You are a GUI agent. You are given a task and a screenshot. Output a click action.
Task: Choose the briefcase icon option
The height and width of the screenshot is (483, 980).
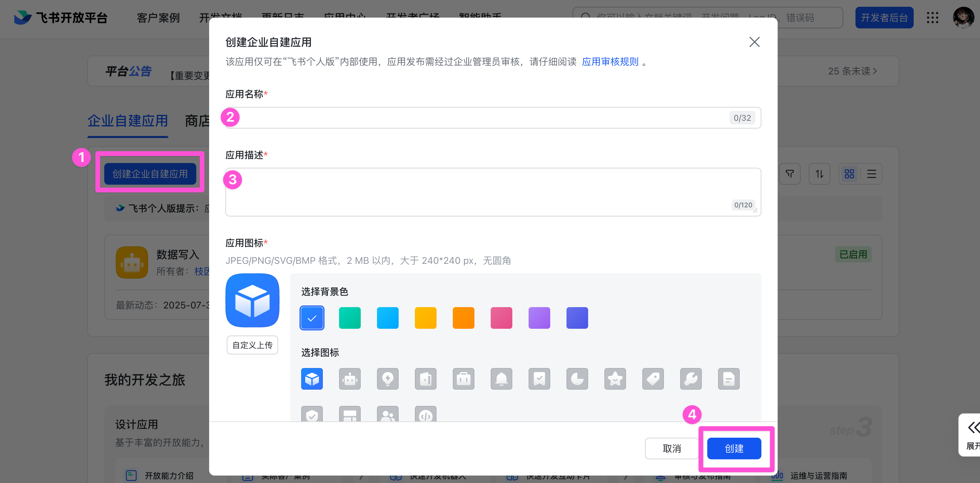click(x=463, y=378)
